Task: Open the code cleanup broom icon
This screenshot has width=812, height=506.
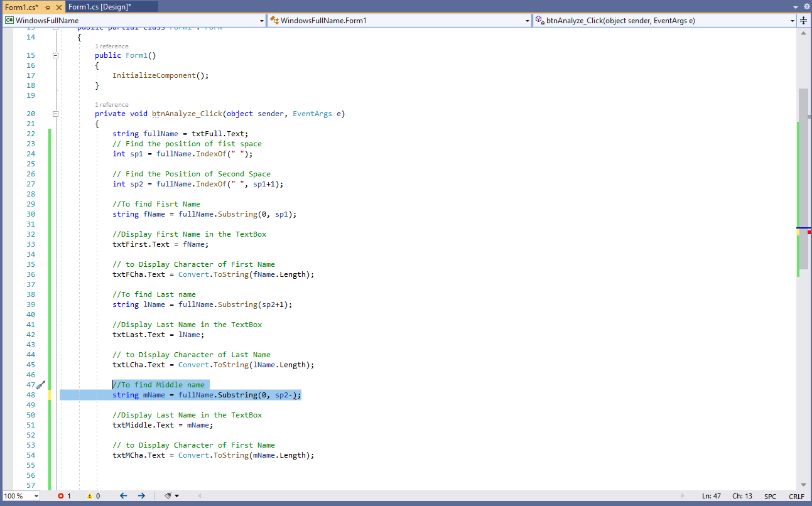Action: pyautogui.click(x=168, y=496)
